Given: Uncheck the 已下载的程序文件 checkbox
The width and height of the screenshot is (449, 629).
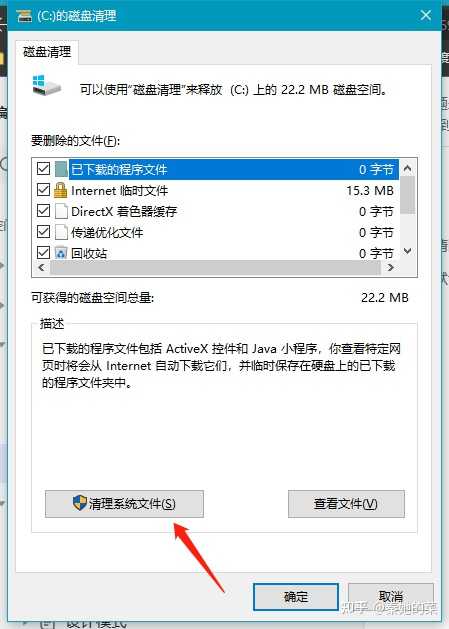Looking at the screenshot, I should [x=43, y=169].
